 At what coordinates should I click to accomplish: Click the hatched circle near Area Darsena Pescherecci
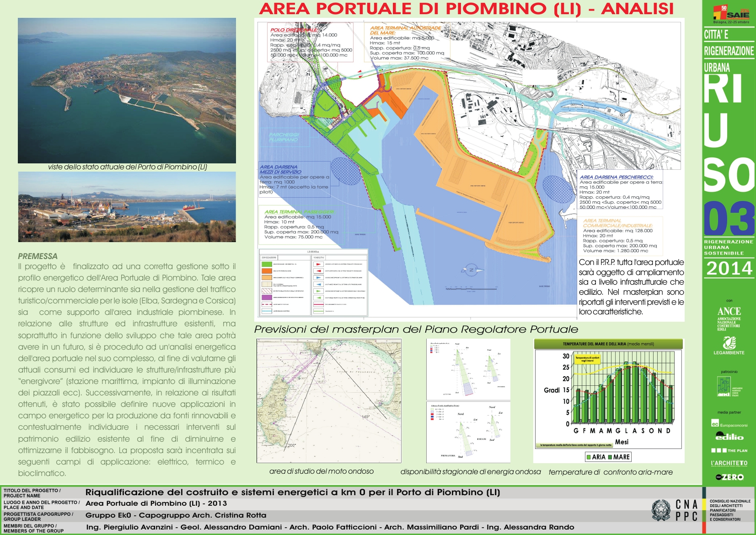click(558, 189)
